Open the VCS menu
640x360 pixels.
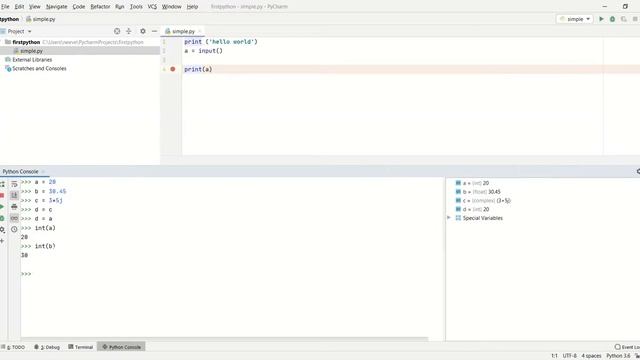click(152, 7)
